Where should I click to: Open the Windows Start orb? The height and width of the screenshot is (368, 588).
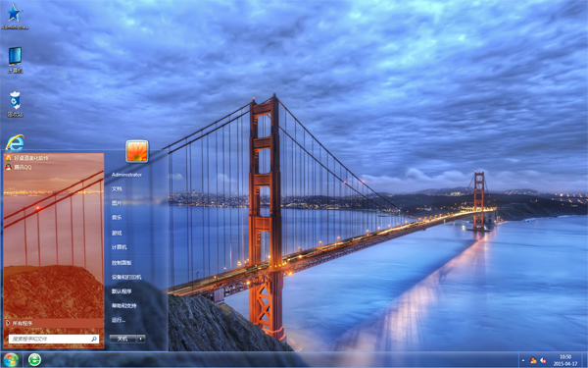pyautogui.click(x=11, y=360)
